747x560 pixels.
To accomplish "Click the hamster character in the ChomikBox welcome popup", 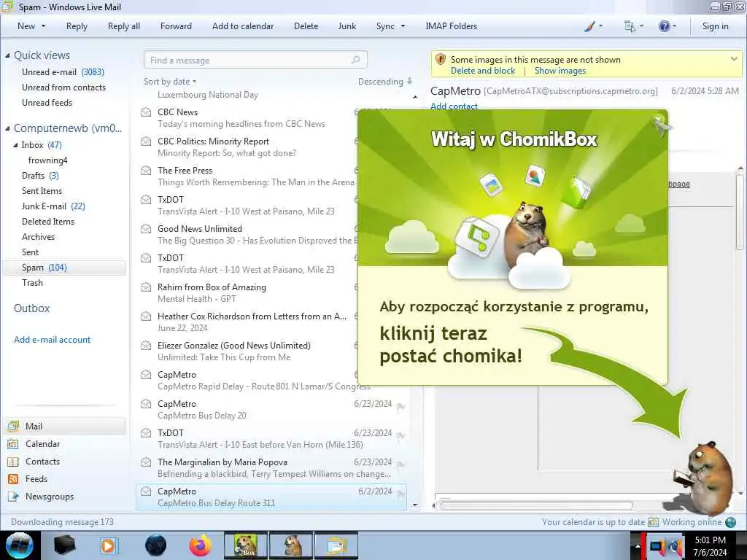I will point(525,233).
